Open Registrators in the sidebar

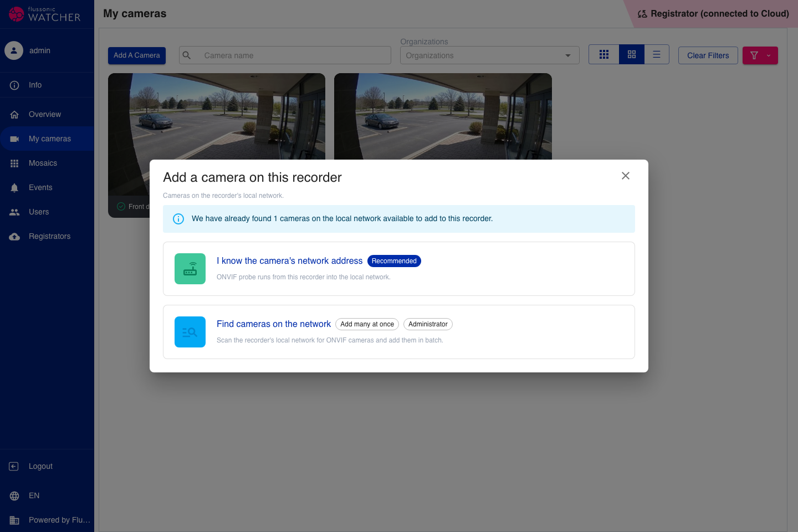pos(47,236)
